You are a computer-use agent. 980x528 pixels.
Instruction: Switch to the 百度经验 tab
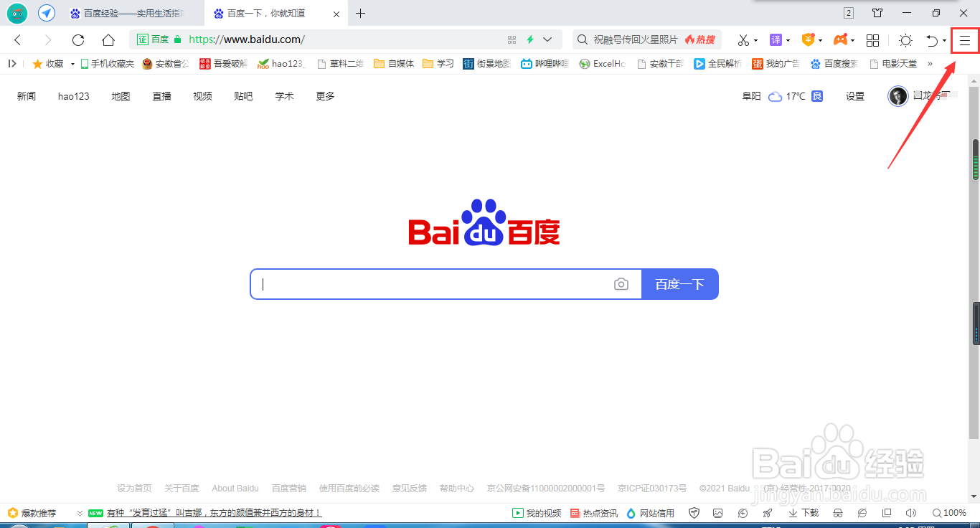(x=132, y=13)
